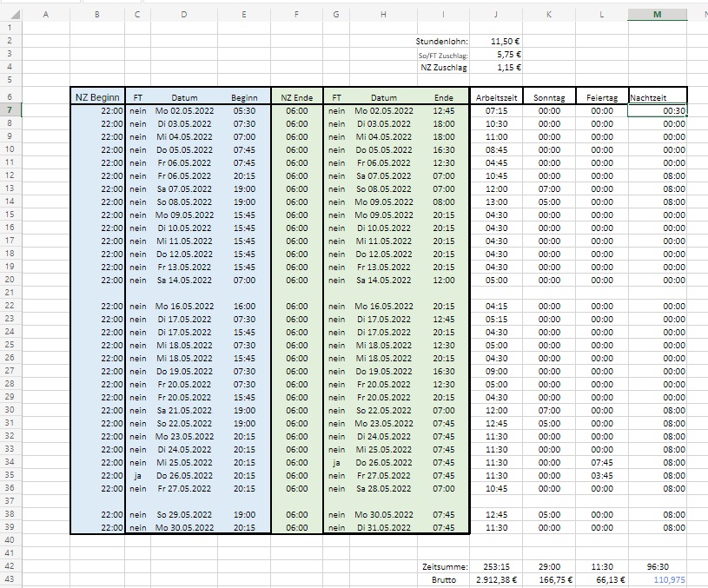Viewport: 708px width, 588px height.
Task: Select the 'Stundenlohn:' label cell
Action: (443, 41)
